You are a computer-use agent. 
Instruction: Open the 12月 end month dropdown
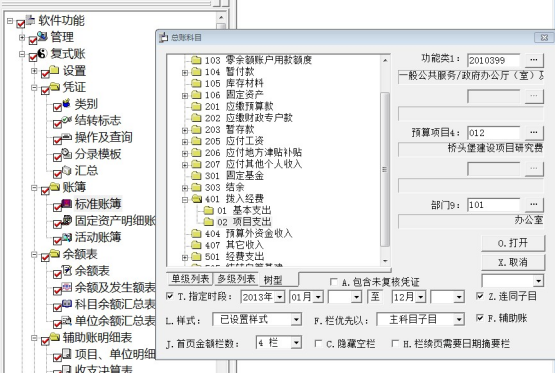(421, 296)
